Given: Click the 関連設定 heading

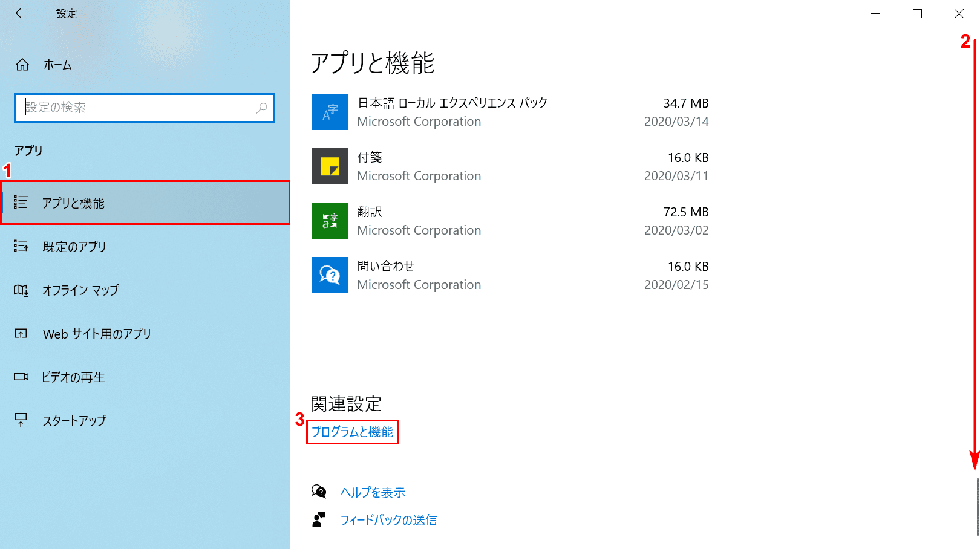Looking at the screenshot, I should [x=346, y=403].
